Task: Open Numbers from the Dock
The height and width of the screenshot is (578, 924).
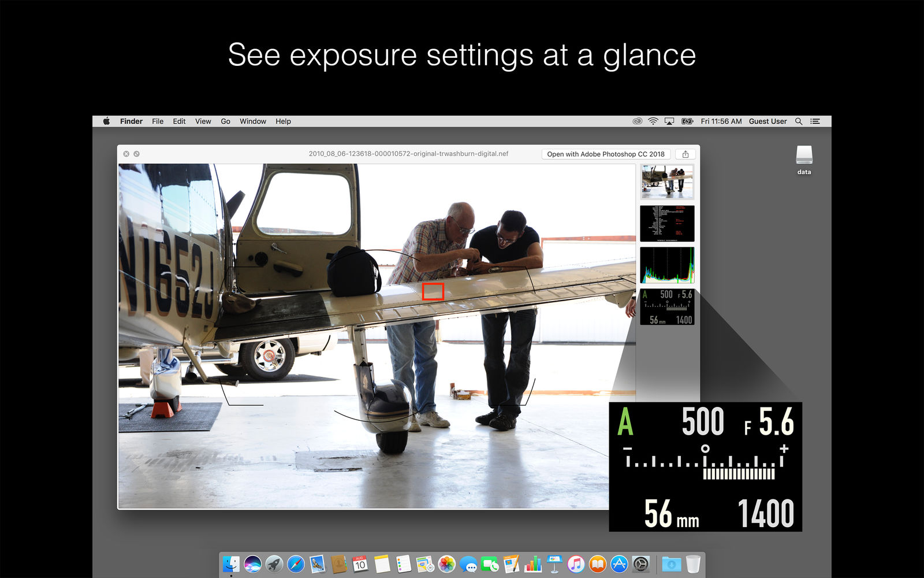Action: click(x=533, y=564)
